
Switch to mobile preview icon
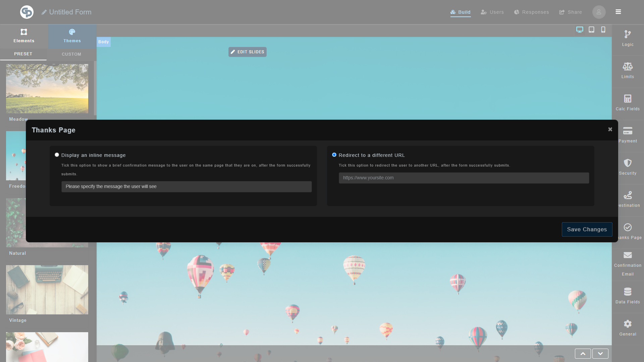(603, 29)
